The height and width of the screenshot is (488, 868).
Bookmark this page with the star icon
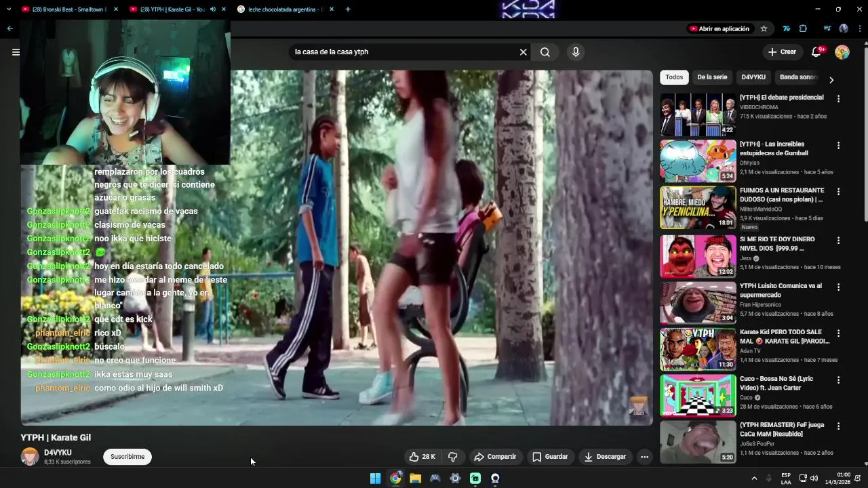coord(764,28)
